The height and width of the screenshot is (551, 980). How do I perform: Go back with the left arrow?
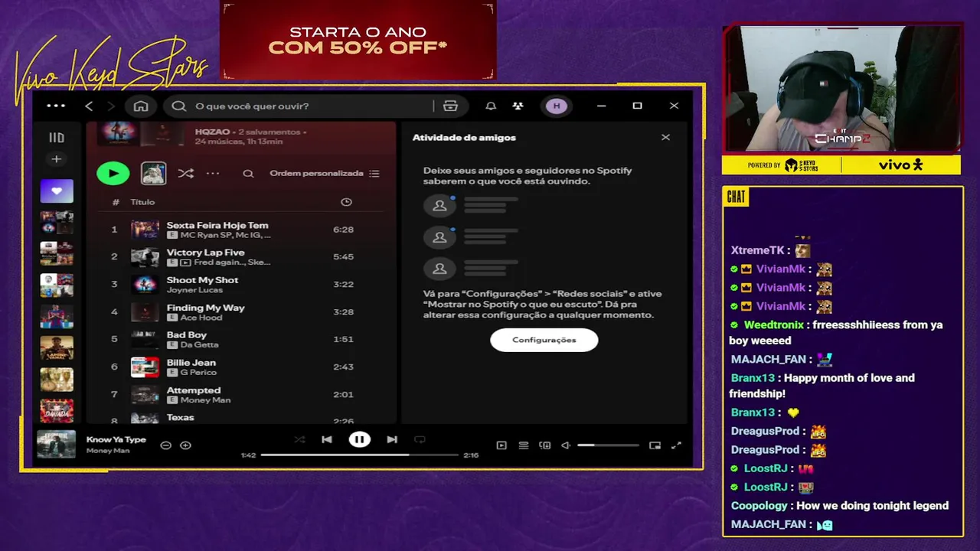(x=89, y=106)
